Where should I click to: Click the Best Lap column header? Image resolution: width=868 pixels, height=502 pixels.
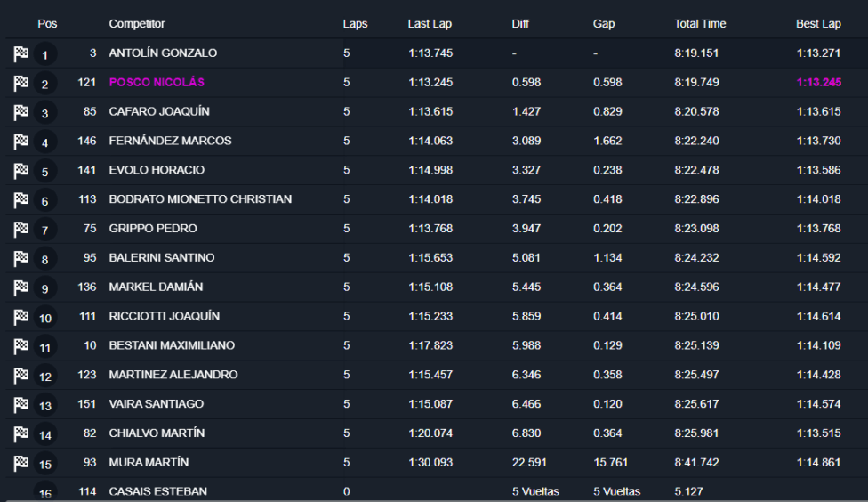[x=818, y=24]
